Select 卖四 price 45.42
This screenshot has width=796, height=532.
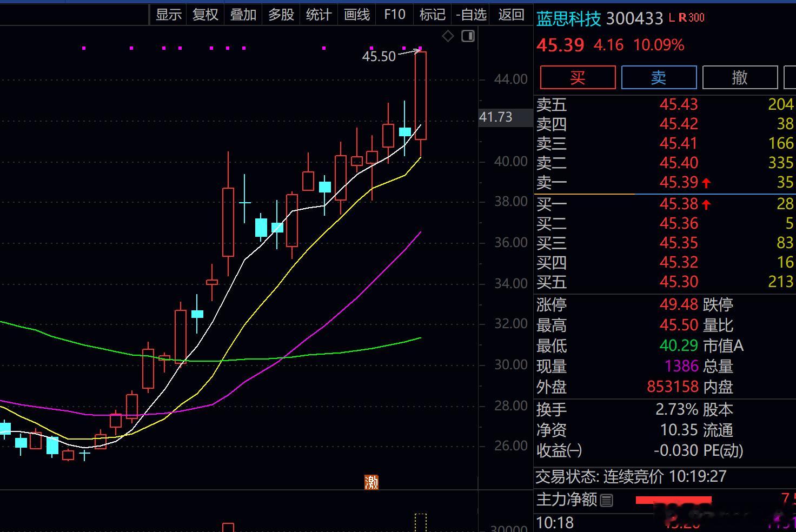(x=679, y=124)
